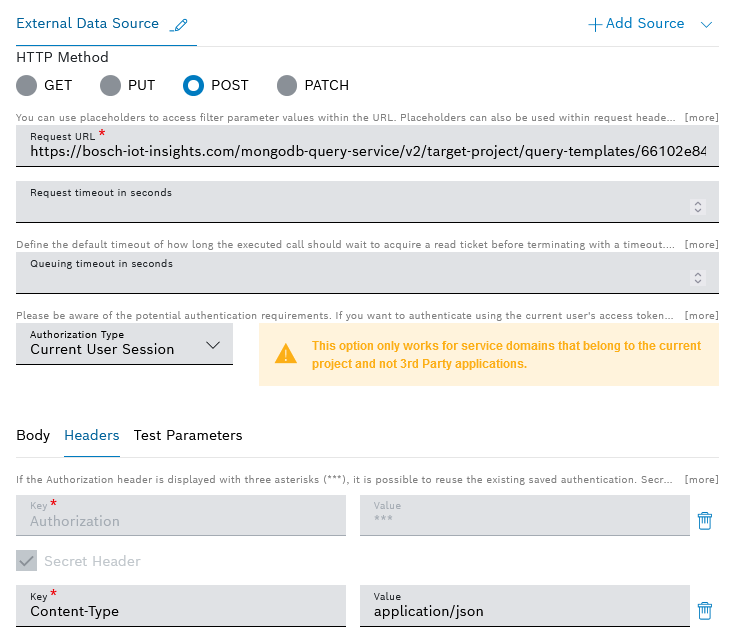Click the more link above Request URL
The image size is (733, 637).
click(701, 117)
